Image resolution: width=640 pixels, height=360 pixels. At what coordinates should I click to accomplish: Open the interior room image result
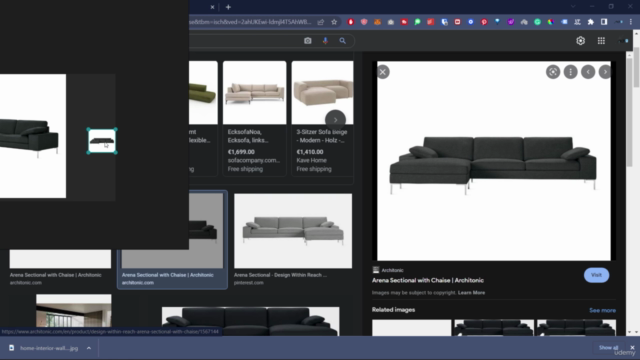click(73, 310)
